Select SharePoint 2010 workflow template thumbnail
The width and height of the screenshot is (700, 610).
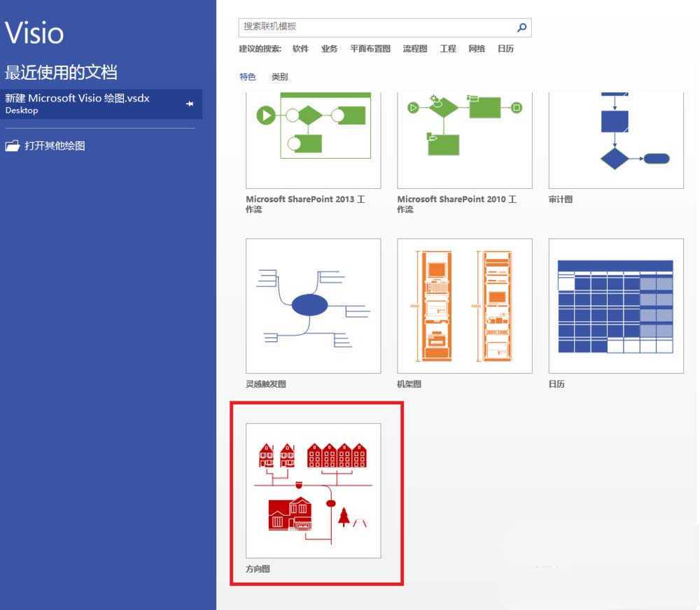click(465, 140)
